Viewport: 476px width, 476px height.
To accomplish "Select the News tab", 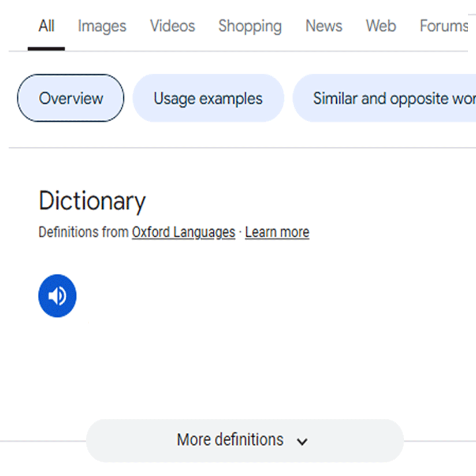I will (x=324, y=26).
